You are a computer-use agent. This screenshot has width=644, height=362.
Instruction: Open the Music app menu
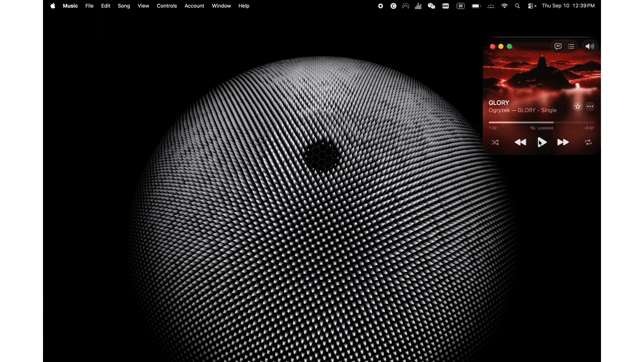point(70,6)
